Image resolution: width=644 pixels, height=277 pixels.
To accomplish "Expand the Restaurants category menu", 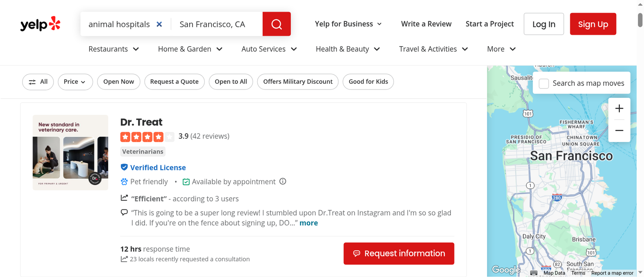I will (114, 49).
